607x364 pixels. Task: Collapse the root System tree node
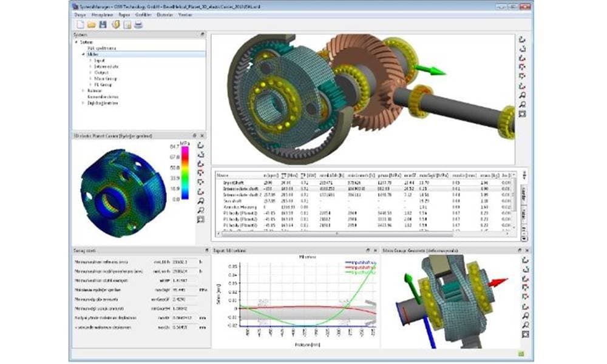pyautogui.click(x=76, y=42)
